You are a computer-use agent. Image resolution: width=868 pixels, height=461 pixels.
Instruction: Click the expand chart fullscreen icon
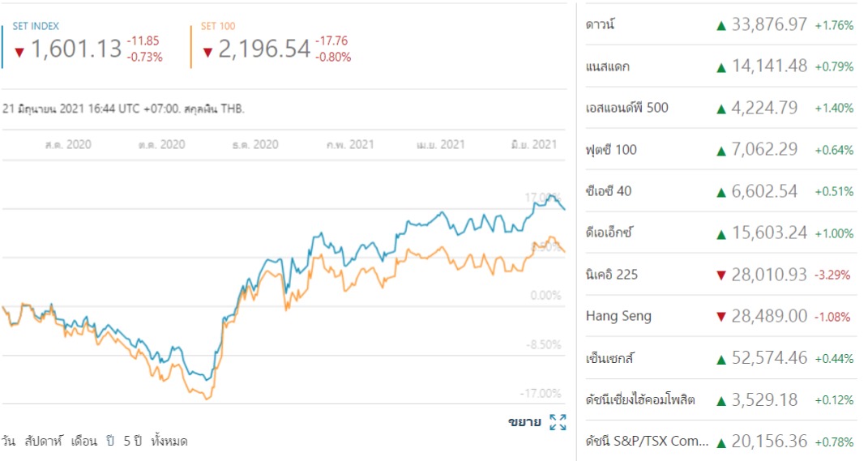[558, 422]
